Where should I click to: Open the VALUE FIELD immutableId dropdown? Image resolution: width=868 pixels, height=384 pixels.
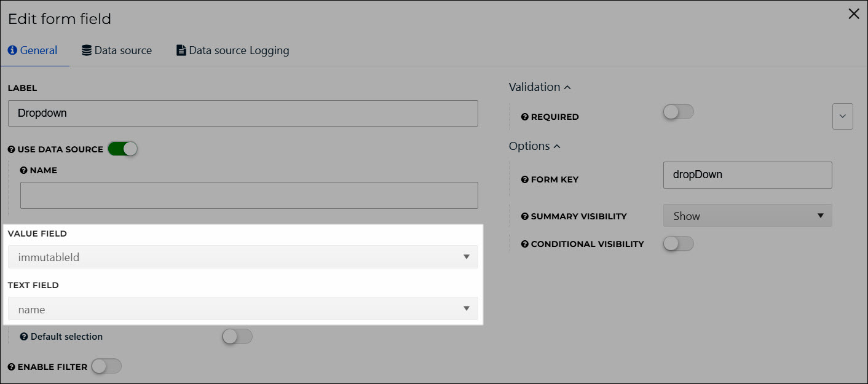pos(243,257)
